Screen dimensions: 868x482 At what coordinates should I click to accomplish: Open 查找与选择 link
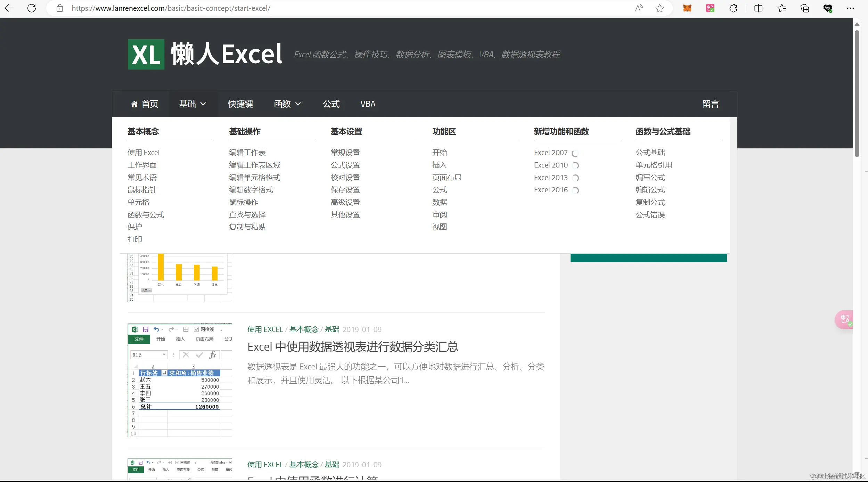[247, 215]
